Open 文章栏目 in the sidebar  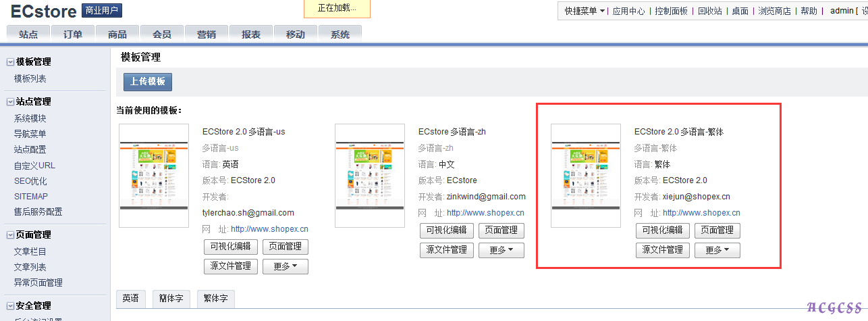[x=30, y=251]
